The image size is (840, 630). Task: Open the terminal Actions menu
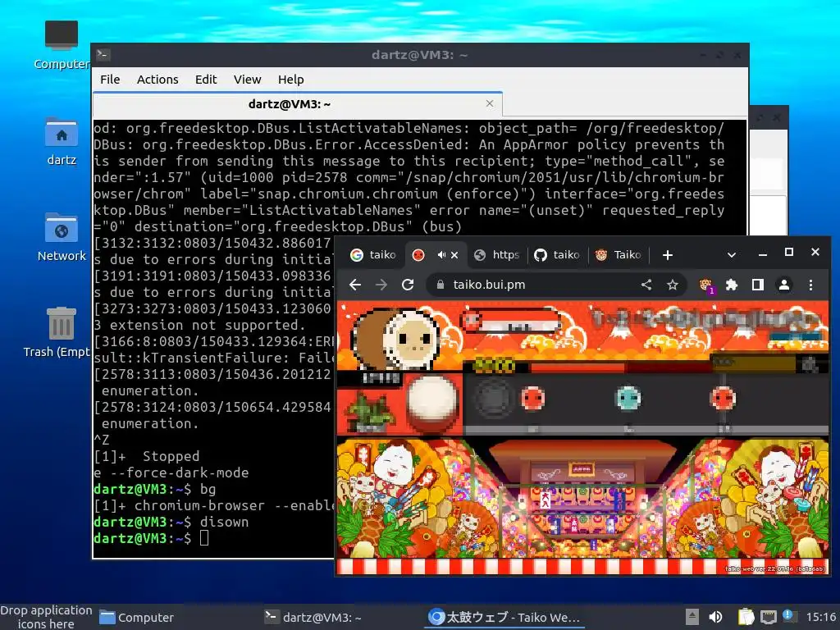coord(157,80)
